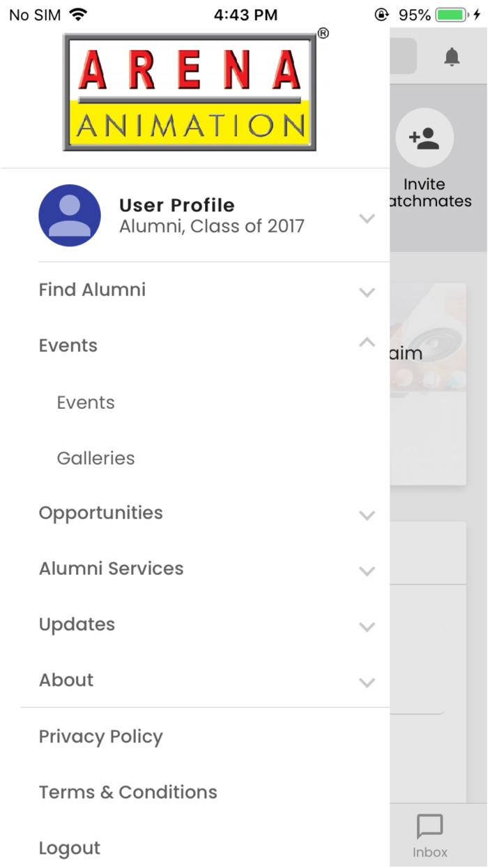
Task: Open the notification bell icon
Action: click(x=451, y=57)
